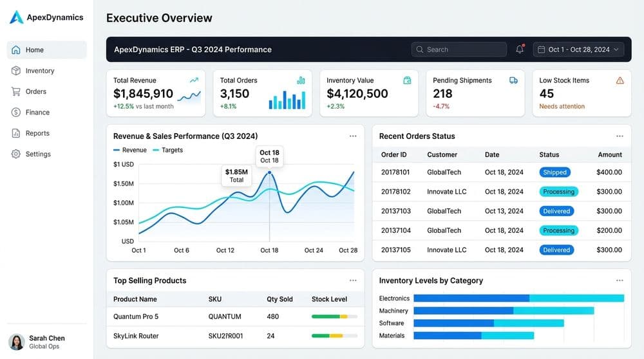Select the Quantum Pro 5 product row

point(235,317)
